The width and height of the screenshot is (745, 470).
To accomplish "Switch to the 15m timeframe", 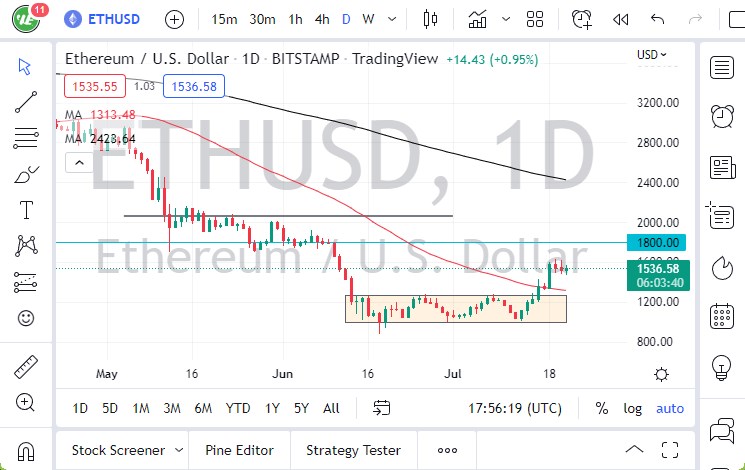I will coord(224,19).
